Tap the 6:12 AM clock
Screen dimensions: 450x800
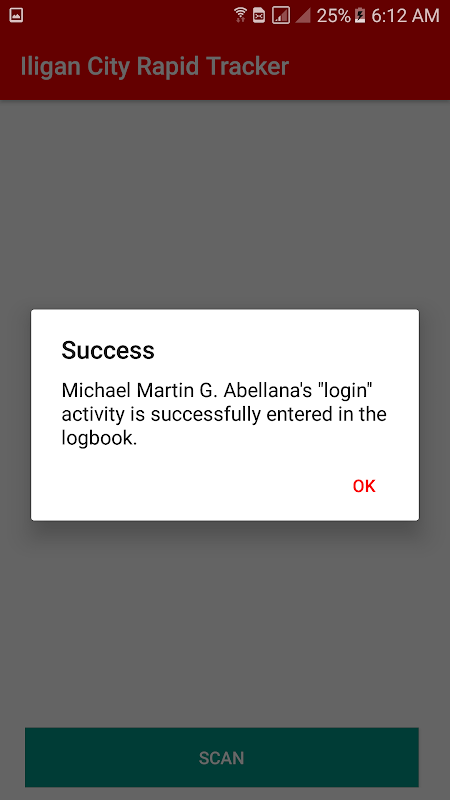[405, 16]
